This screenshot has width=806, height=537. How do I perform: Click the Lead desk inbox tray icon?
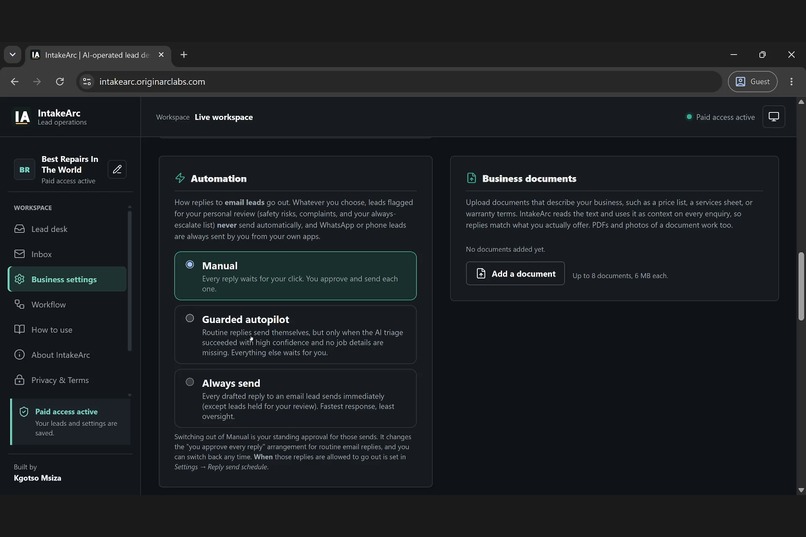pyautogui.click(x=20, y=229)
